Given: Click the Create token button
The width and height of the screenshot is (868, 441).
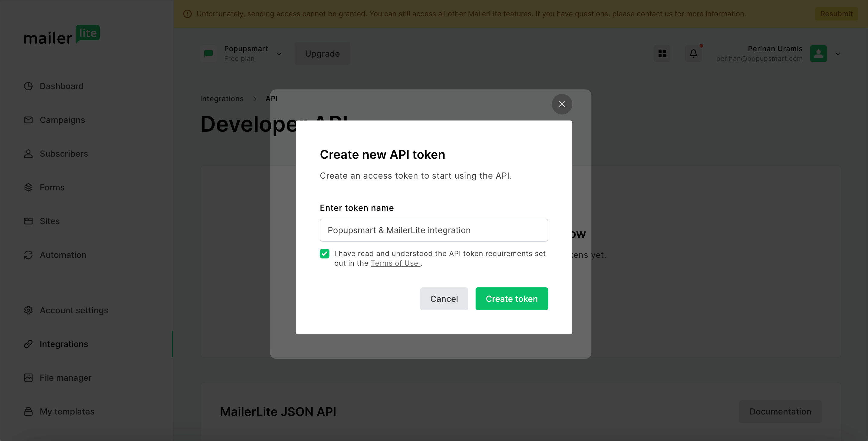Looking at the screenshot, I should point(511,299).
